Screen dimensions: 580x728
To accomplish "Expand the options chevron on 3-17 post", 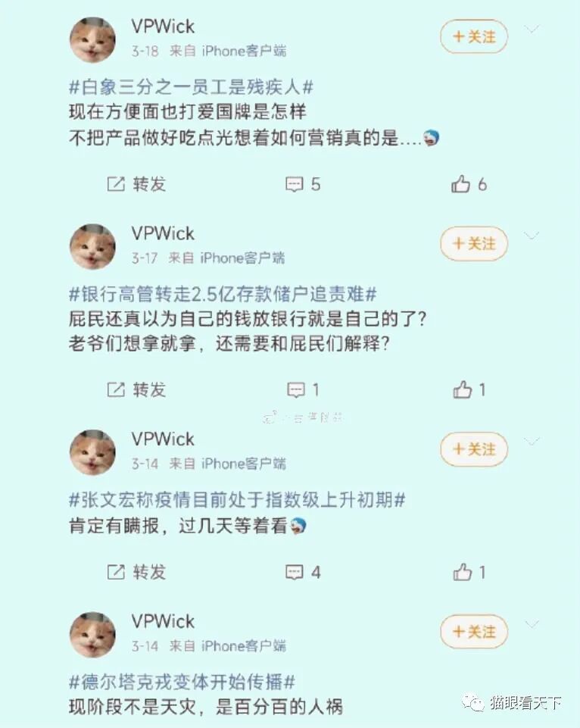I will coord(532,236).
